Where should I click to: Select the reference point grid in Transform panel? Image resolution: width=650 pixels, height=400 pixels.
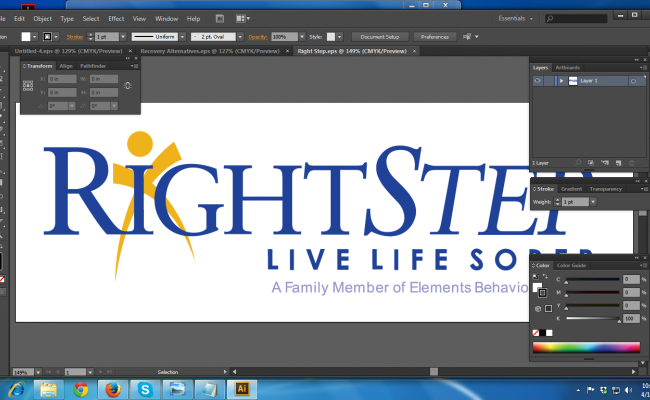coord(28,86)
